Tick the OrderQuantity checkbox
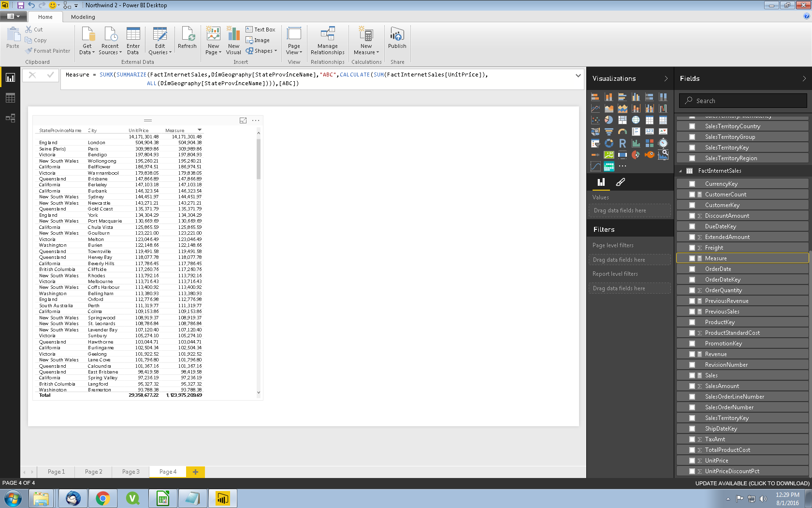 pos(692,290)
